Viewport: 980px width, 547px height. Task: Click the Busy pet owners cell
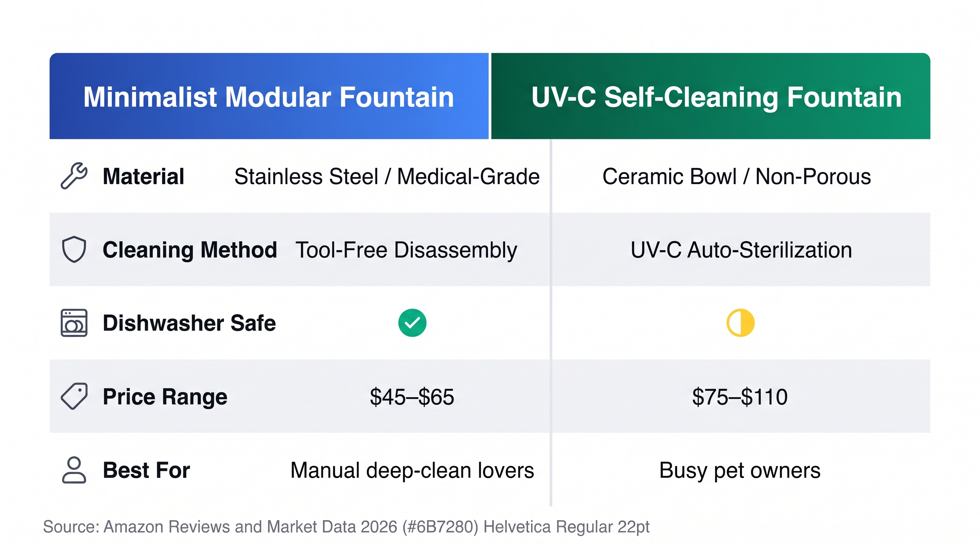click(740, 470)
